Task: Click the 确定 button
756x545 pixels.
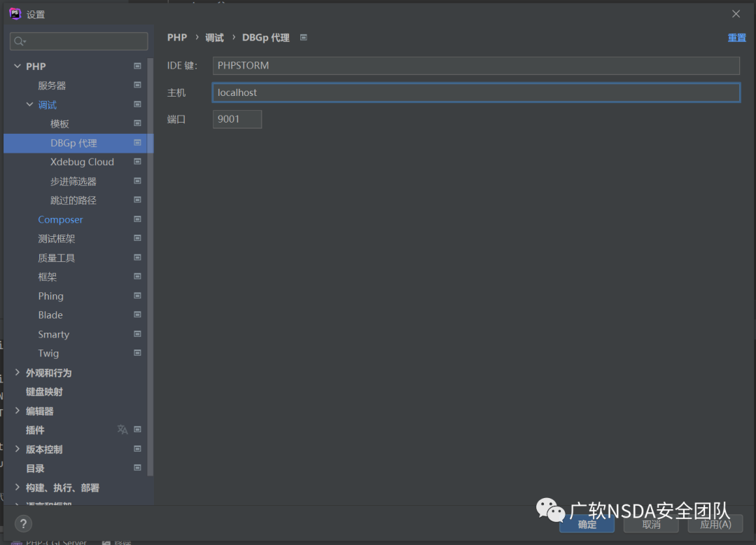Action: (x=587, y=524)
